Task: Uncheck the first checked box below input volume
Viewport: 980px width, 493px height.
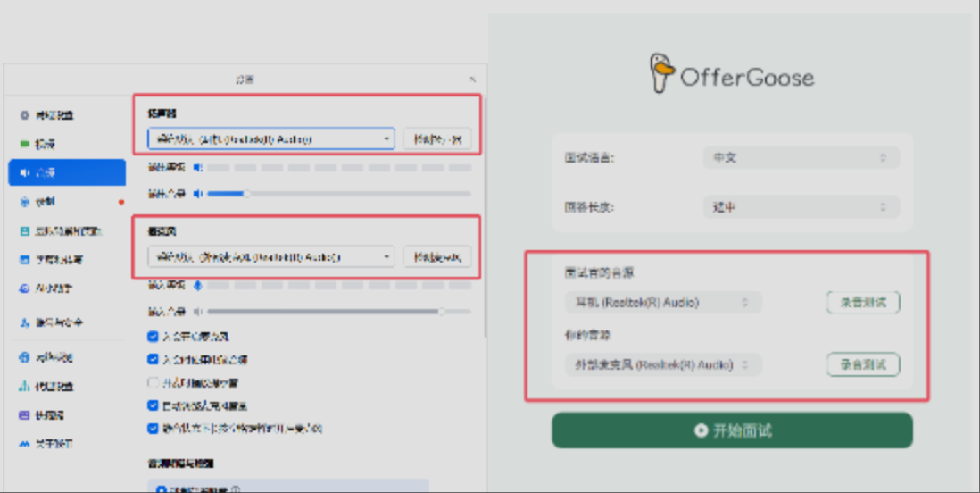Action: click(x=154, y=337)
